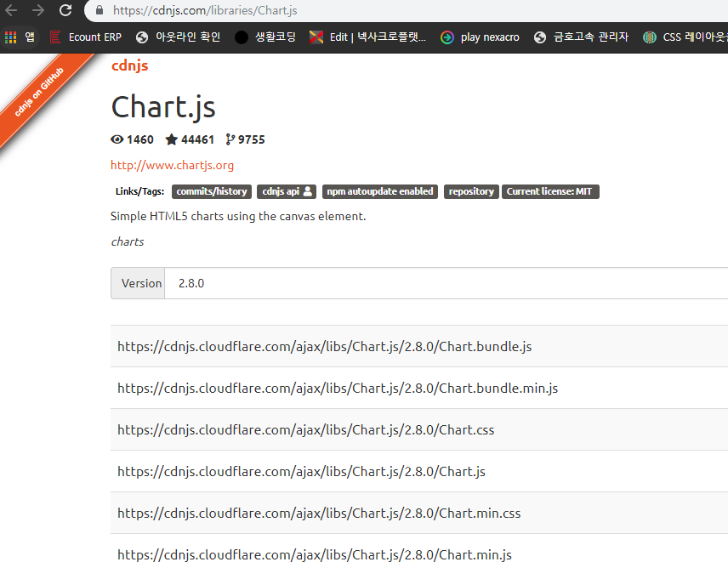Select the Chart.bundle.min.js URL row
The height and width of the screenshot is (579, 728).
point(419,389)
